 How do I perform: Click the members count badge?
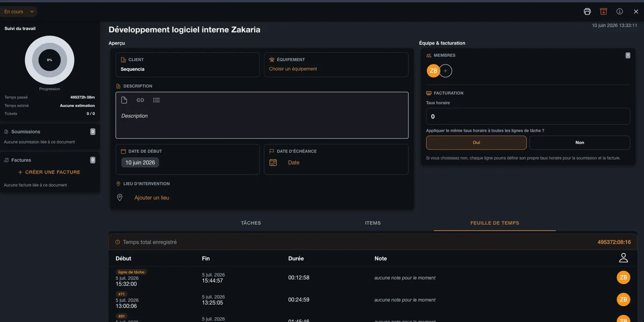point(627,56)
